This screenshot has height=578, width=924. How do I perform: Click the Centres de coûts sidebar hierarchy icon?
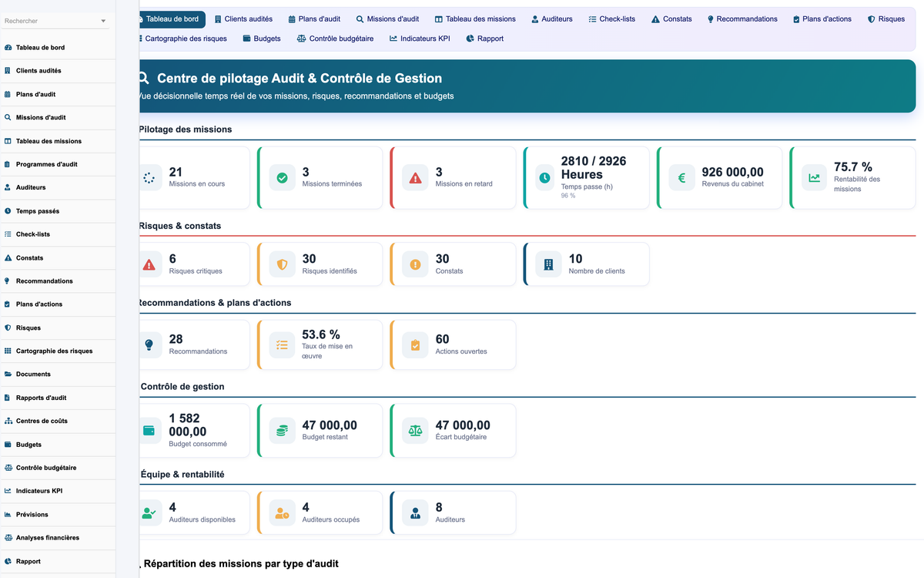click(x=8, y=421)
